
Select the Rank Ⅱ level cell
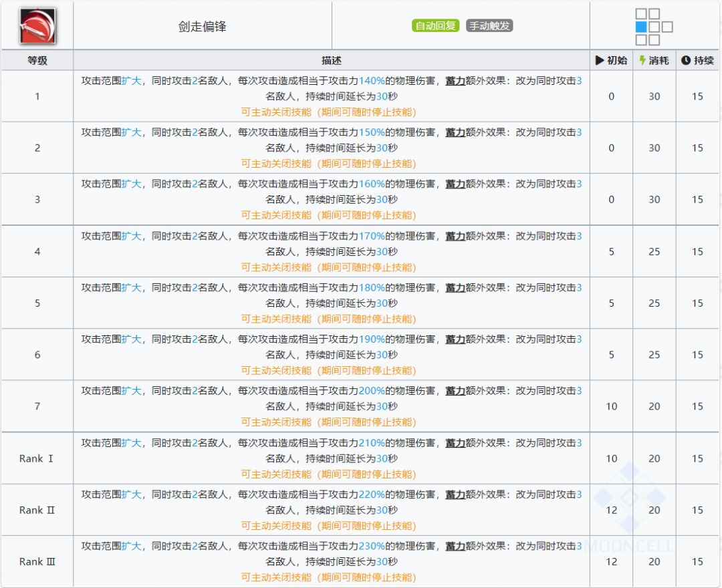point(37,510)
